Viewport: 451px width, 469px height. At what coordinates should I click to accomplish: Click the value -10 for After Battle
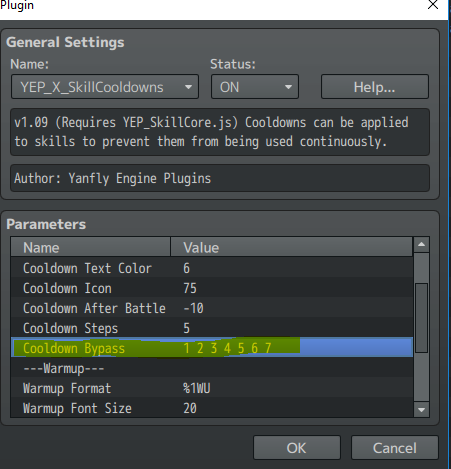pyautogui.click(x=193, y=308)
